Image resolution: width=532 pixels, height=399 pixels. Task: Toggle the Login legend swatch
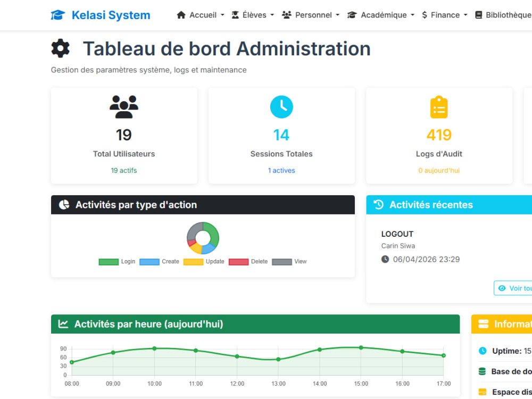pyautogui.click(x=109, y=262)
